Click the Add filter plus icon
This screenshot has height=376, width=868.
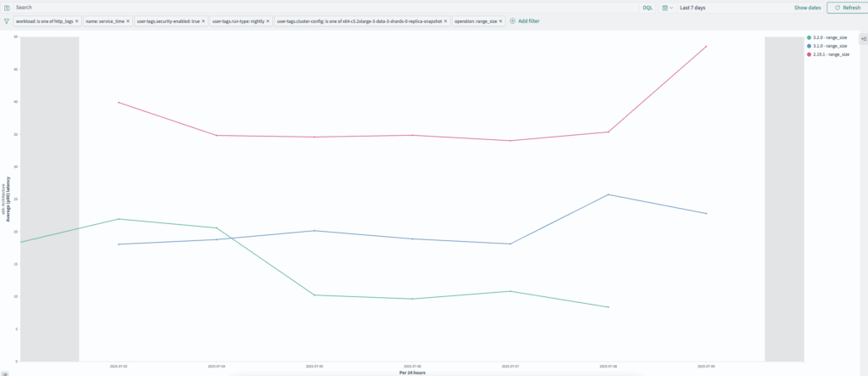click(x=512, y=21)
